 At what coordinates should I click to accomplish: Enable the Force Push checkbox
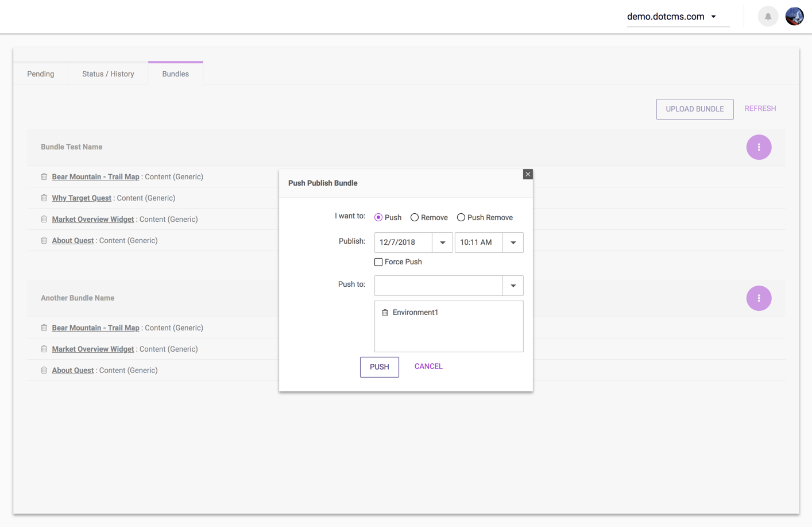pos(378,262)
